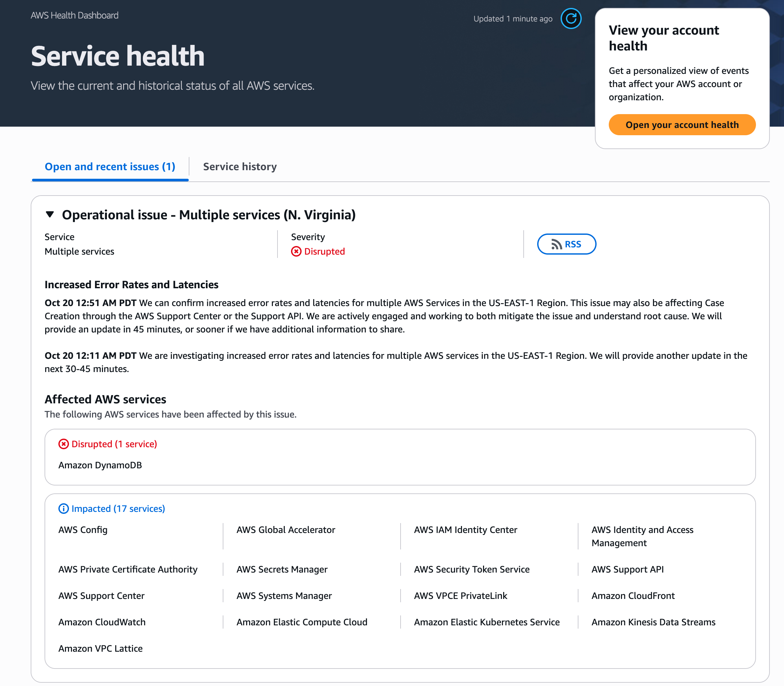The width and height of the screenshot is (784, 686).
Task: Click the AWS Health Dashboard breadcrumb
Action: (x=75, y=15)
